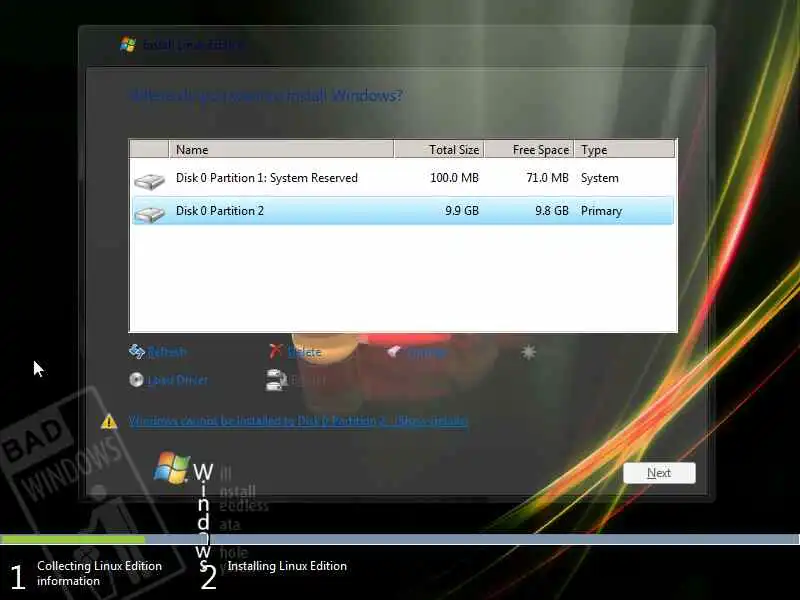The height and width of the screenshot is (600, 800).
Task: Click the Next button
Action: tap(659, 473)
